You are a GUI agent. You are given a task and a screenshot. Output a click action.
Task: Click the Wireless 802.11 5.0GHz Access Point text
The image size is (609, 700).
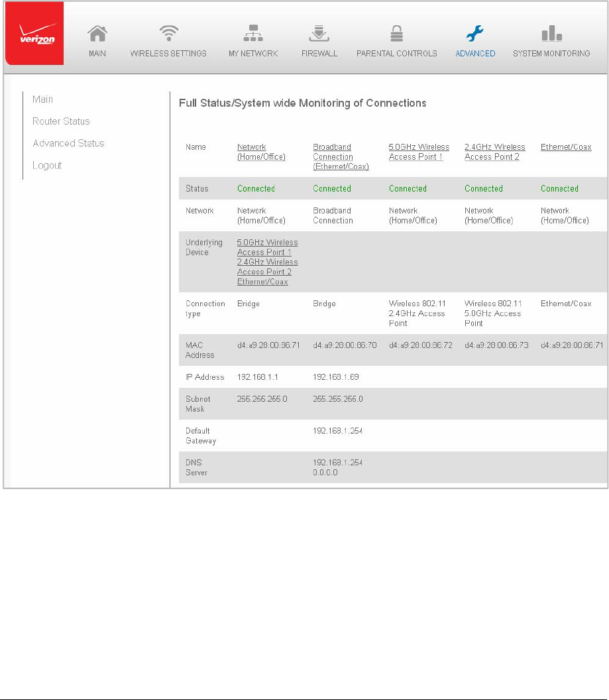[493, 314]
